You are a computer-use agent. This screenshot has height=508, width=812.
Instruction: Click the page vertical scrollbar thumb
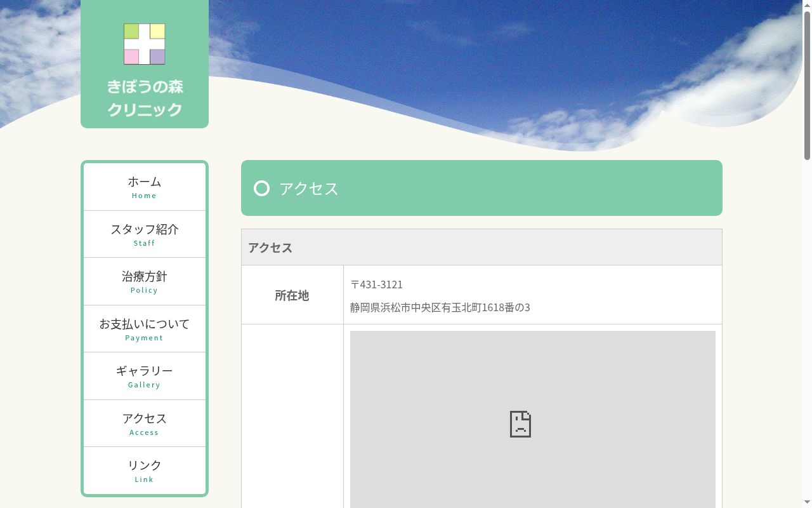pyautogui.click(x=807, y=84)
